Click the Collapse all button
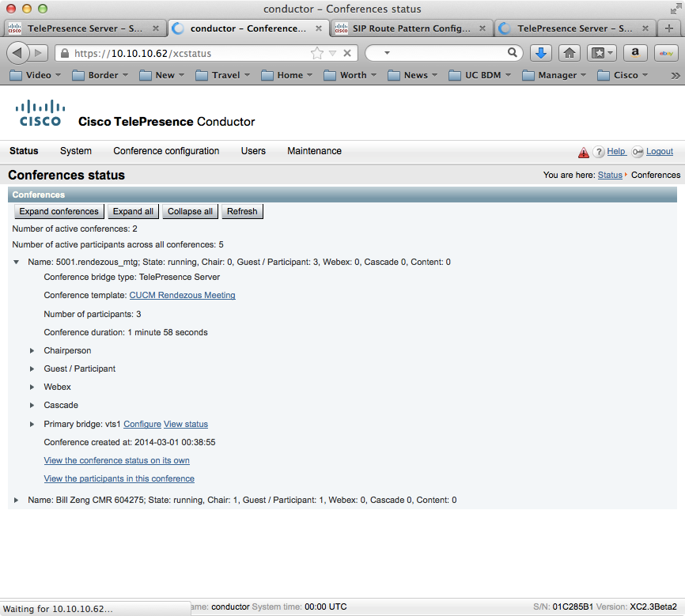Viewport: 685px width, 616px height. pos(190,211)
